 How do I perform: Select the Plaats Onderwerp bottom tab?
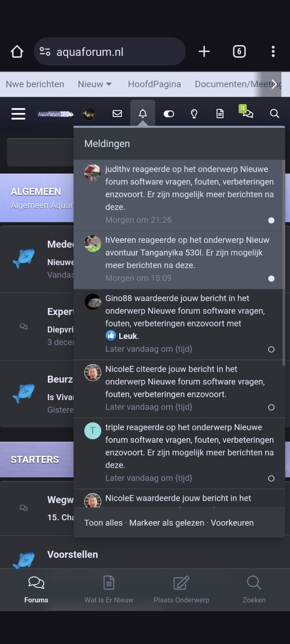tap(181, 590)
